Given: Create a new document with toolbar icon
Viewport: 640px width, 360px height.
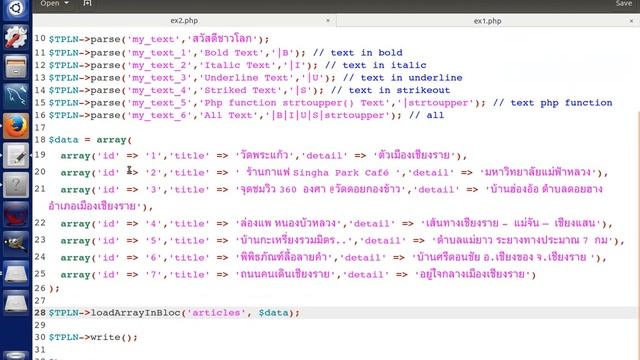Looking at the screenshot, I should pyautogui.click(x=87, y=3).
